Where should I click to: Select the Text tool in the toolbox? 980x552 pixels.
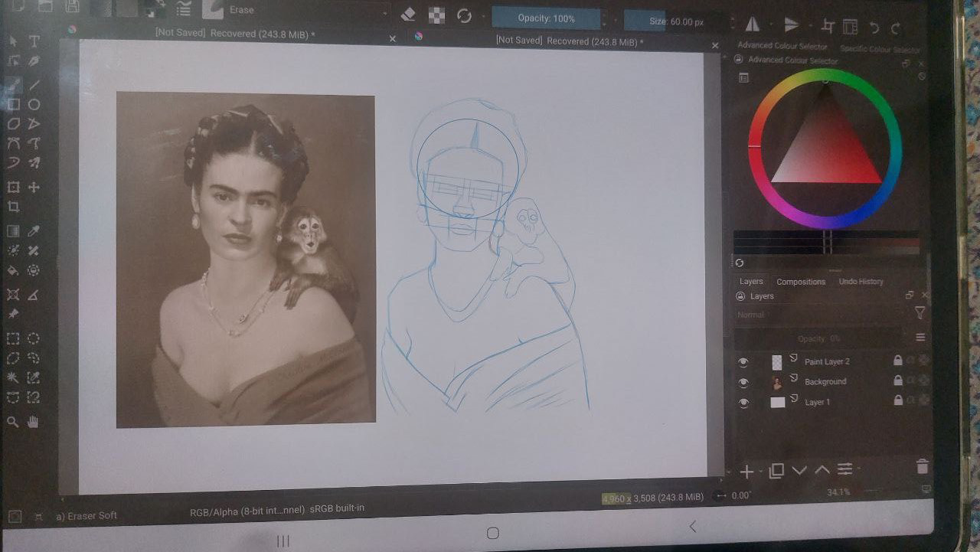tap(34, 41)
